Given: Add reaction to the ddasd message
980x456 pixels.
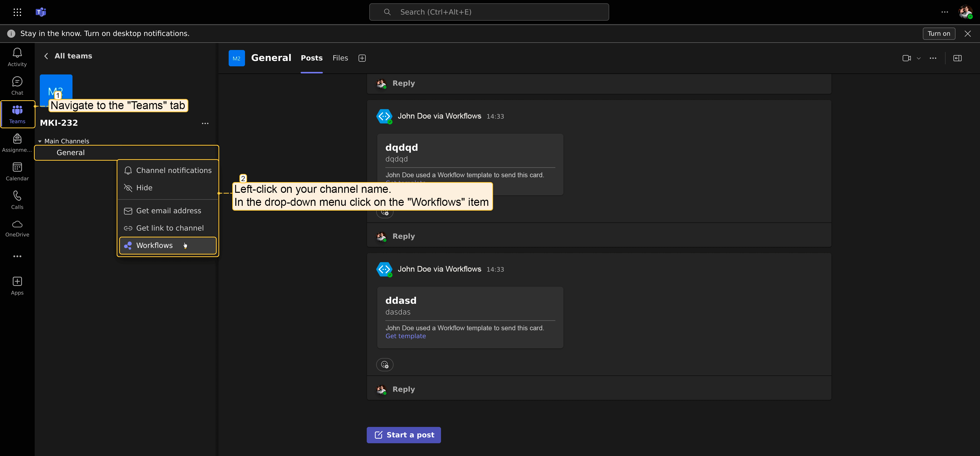Looking at the screenshot, I should (385, 365).
